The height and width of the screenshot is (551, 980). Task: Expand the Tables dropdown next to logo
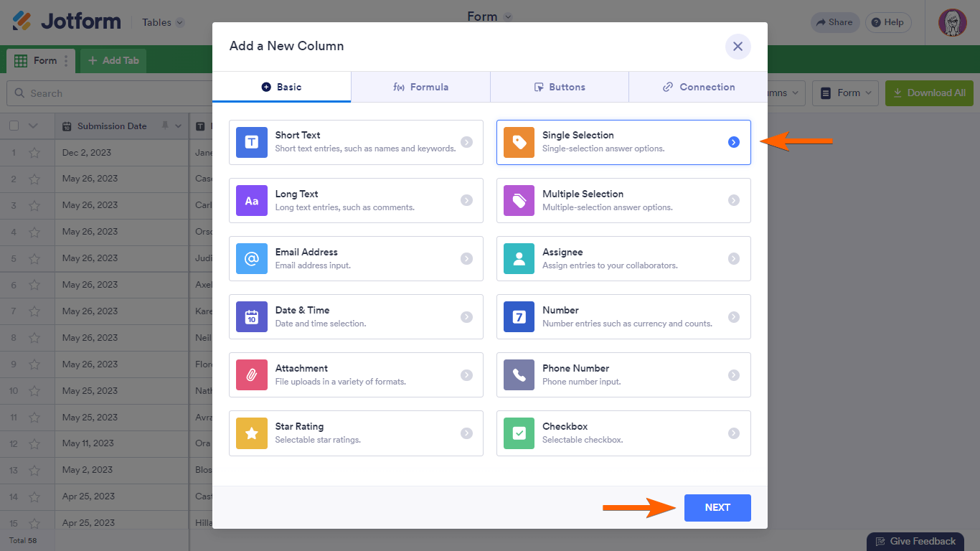[x=180, y=22]
